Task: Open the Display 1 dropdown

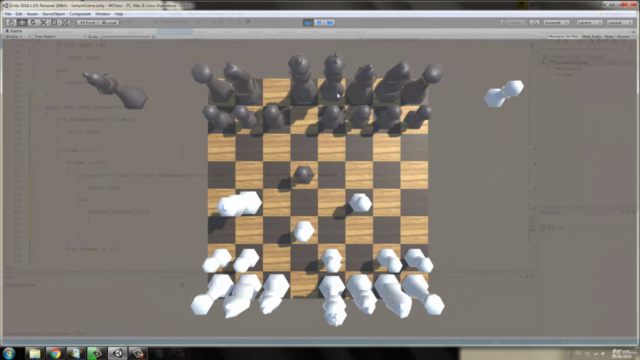Action: coord(17,37)
